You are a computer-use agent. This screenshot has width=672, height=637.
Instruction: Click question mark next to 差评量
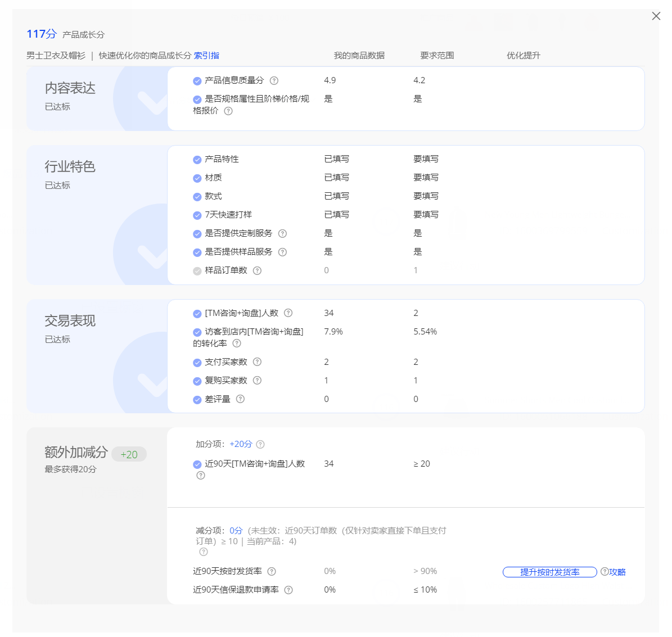click(x=240, y=399)
